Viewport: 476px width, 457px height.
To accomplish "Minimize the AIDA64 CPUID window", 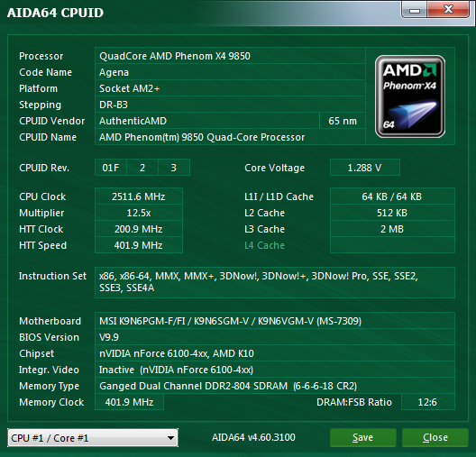I will pos(414,10).
